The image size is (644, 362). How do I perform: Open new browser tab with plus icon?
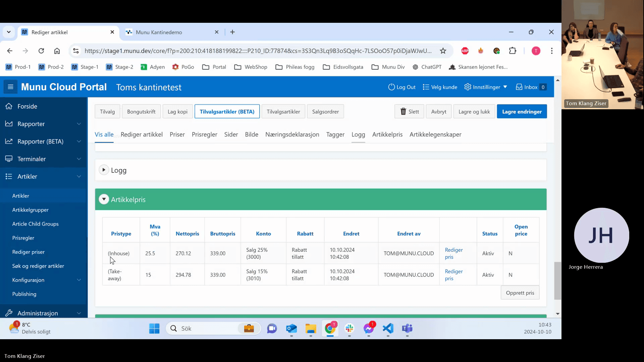click(x=232, y=32)
